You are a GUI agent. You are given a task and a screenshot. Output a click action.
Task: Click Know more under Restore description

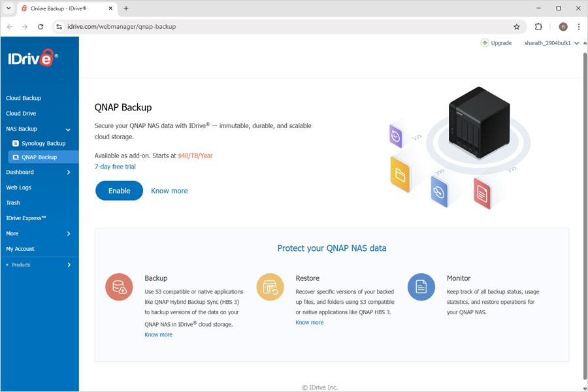(310, 322)
